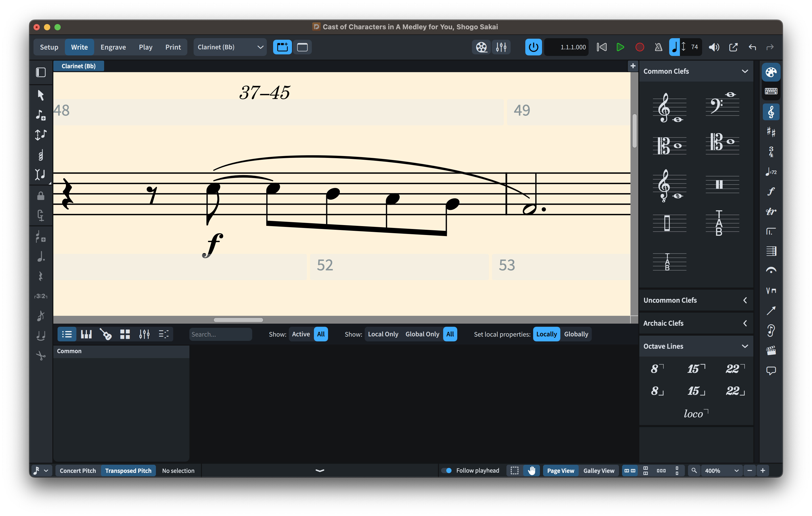Click the horizontal score scrollbar
Screen dimensions: 812x516
coord(238,320)
